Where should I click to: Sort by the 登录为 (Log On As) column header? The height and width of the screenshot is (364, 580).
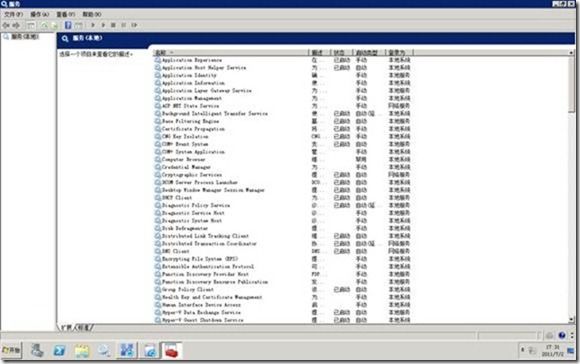pyautogui.click(x=399, y=53)
